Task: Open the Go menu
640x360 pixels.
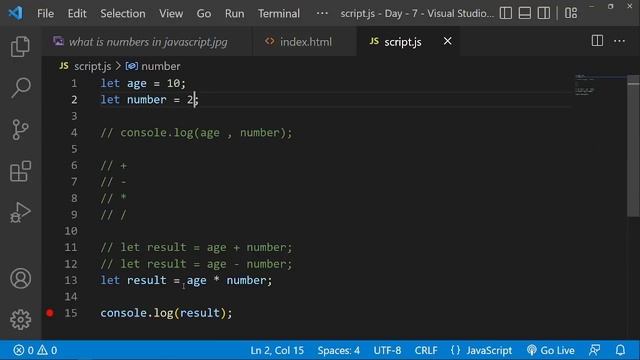Action: pyautogui.click(x=204, y=13)
